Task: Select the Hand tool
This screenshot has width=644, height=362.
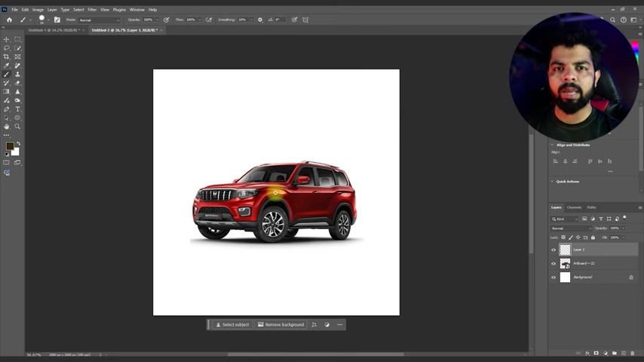Action: (x=7, y=127)
